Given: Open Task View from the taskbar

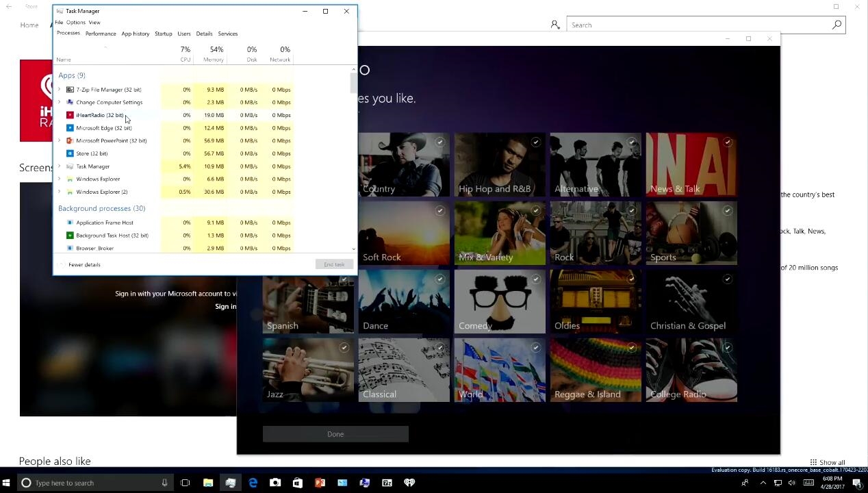Looking at the screenshot, I should point(185,483).
